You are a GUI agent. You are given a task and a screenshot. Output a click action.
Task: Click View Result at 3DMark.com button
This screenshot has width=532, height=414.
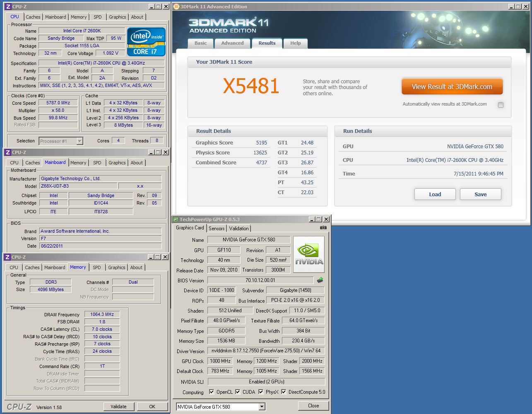[x=452, y=87]
